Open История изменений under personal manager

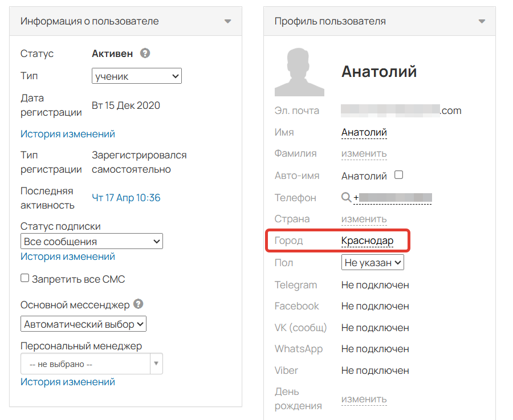coord(68,382)
